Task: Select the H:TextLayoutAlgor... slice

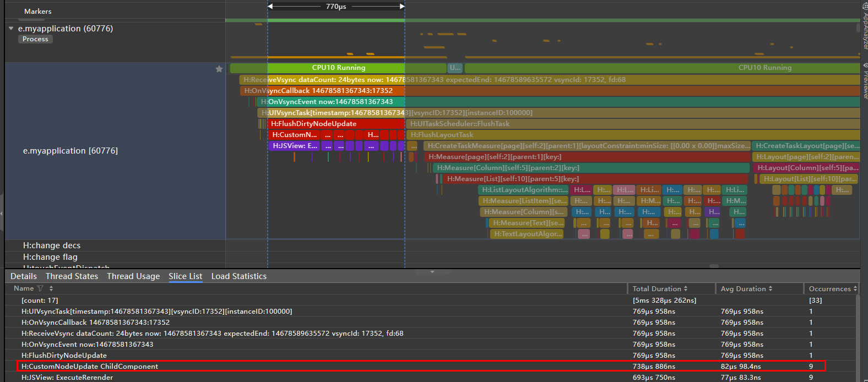Action: coord(528,234)
